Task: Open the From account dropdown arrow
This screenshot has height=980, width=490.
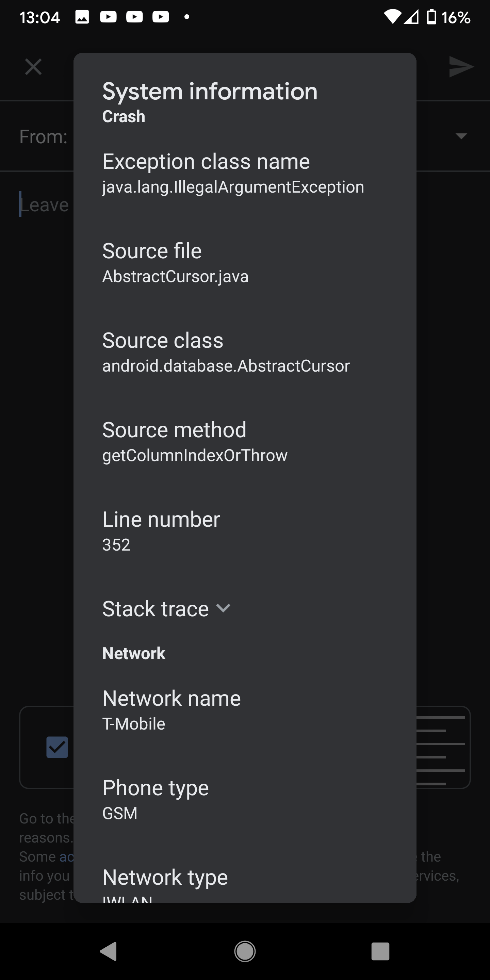Action: [x=461, y=136]
